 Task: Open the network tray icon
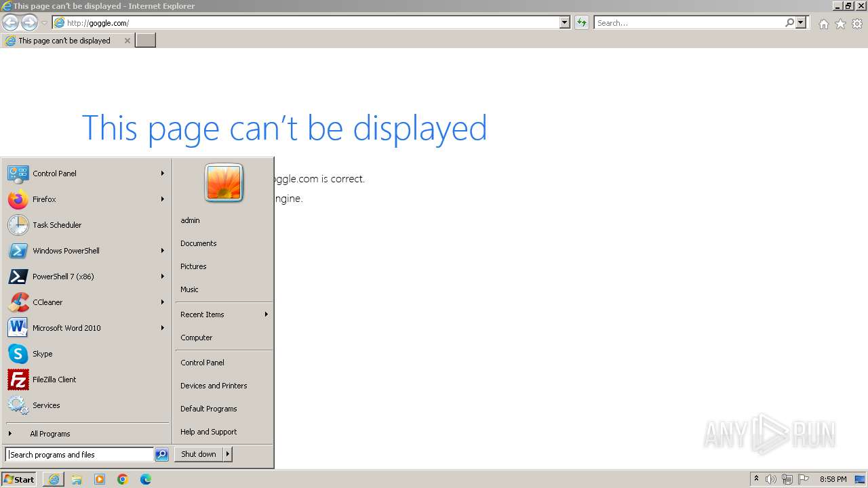coord(787,479)
